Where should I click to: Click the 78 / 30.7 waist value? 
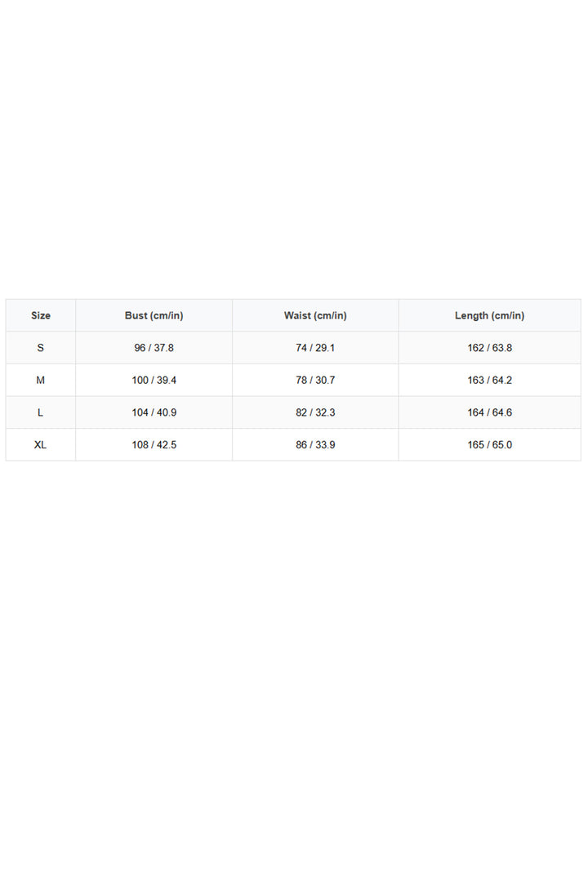316,381
